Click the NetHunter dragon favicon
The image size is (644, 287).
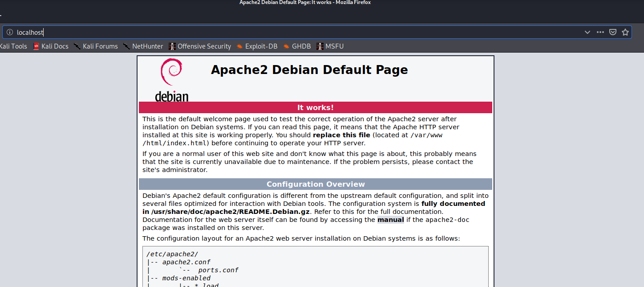[x=127, y=46]
